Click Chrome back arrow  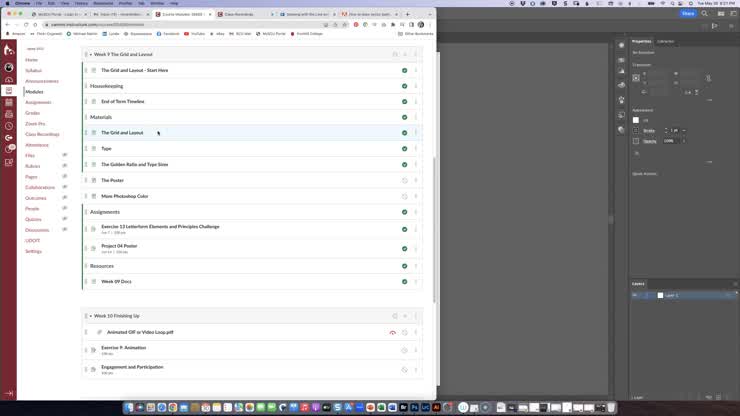[8, 25]
